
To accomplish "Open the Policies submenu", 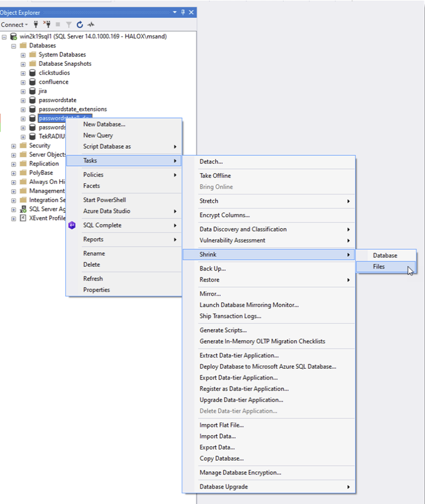I will [x=124, y=175].
